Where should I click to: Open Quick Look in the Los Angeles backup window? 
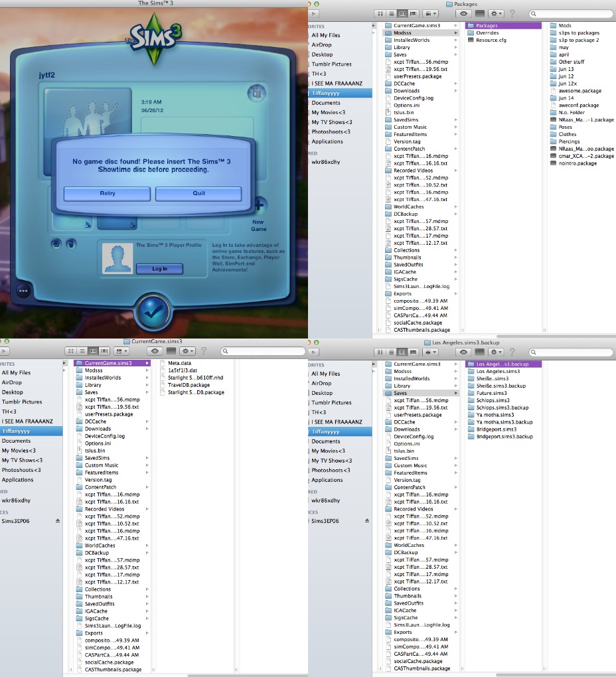click(463, 350)
